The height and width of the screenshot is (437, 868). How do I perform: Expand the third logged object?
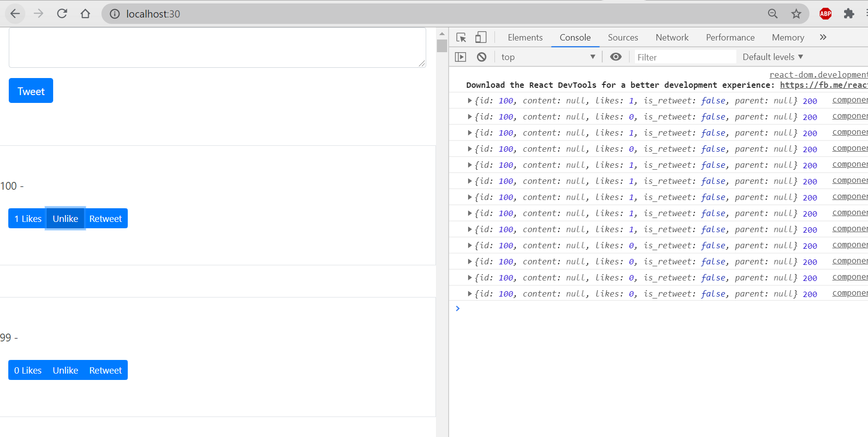470,133
